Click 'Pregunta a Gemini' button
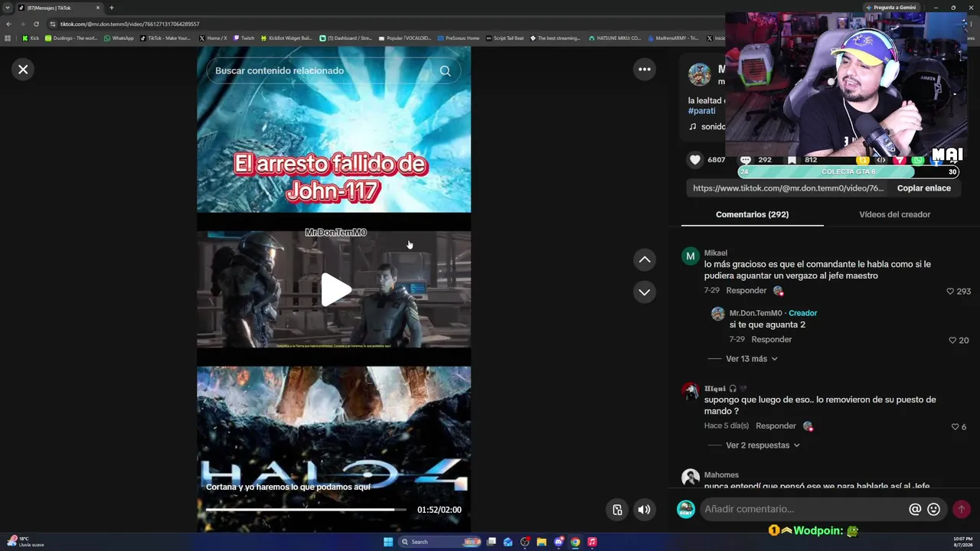This screenshot has height=551, width=980. [891, 8]
